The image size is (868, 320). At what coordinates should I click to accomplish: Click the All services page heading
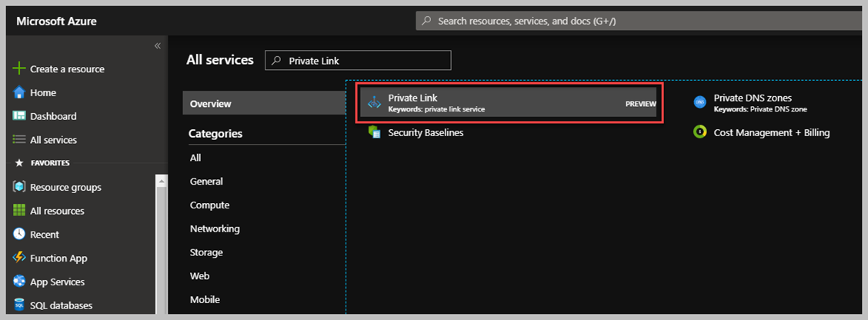pyautogui.click(x=220, y=60)
